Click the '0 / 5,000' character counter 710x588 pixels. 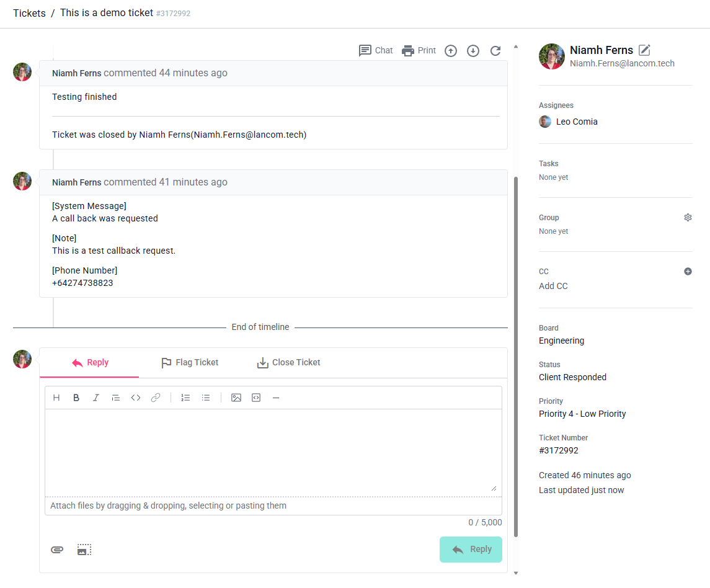point(485,522)
